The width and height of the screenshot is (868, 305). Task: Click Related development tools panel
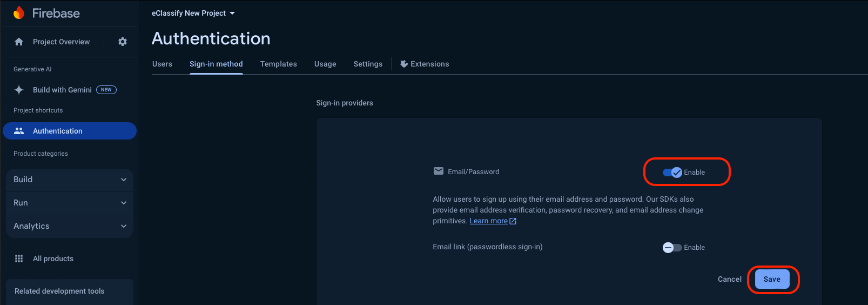[70, 291]
